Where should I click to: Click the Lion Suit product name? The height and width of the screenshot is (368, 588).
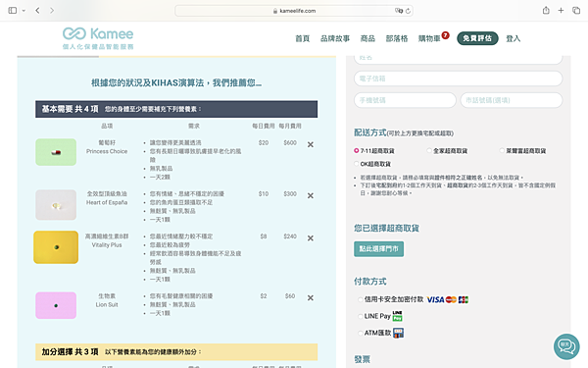pyautogui.click(x=107, y=304)
